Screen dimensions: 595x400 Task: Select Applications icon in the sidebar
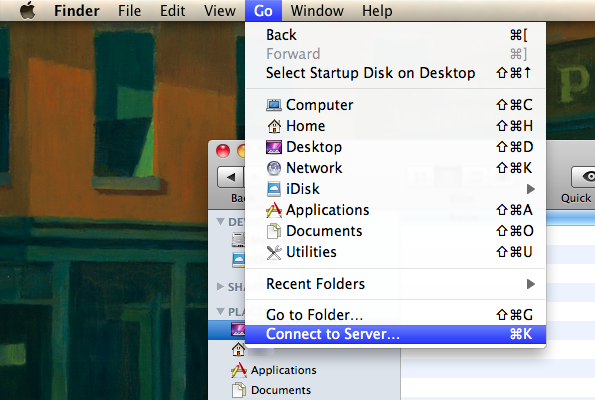coord(239,370)
